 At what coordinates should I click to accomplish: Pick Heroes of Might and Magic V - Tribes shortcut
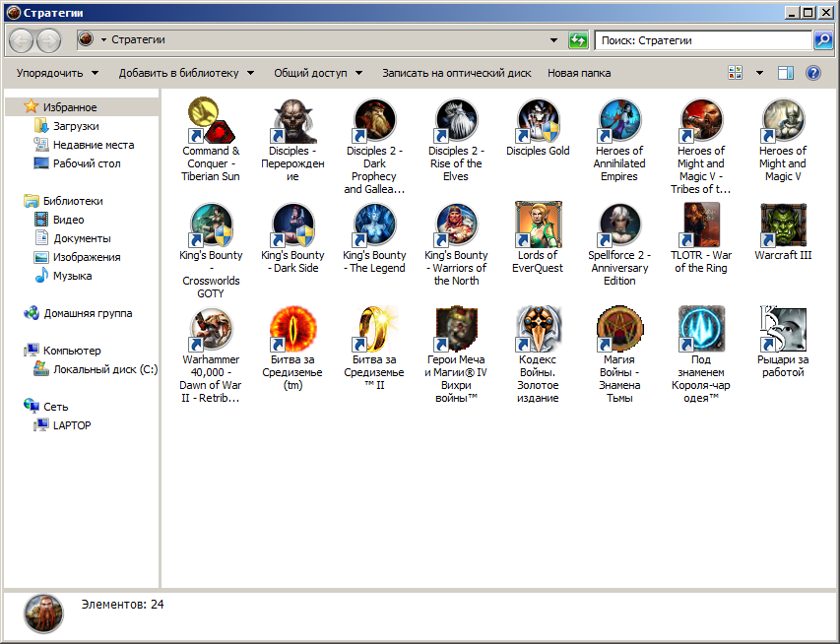click(x=701, y=120)
